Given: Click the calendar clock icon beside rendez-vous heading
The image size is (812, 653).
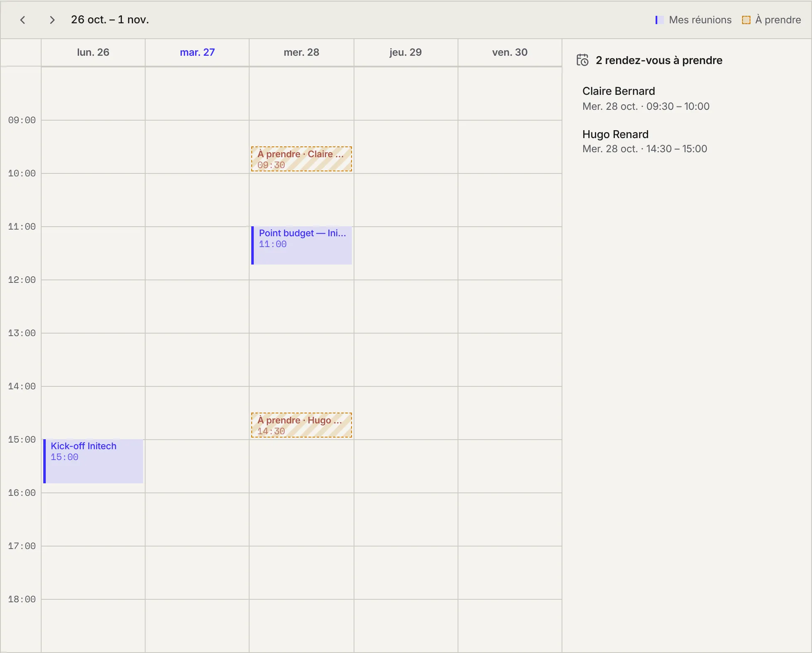Looking at the screenshot, I should [582, 60].
